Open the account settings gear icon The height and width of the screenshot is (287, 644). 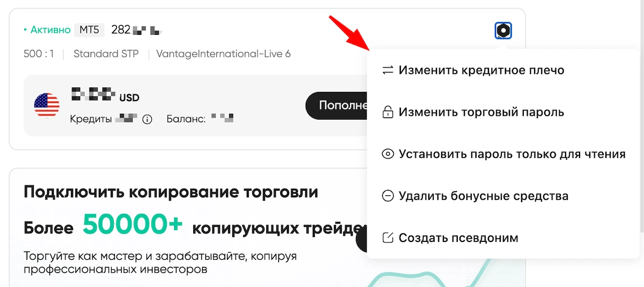[x=503, y=31]
